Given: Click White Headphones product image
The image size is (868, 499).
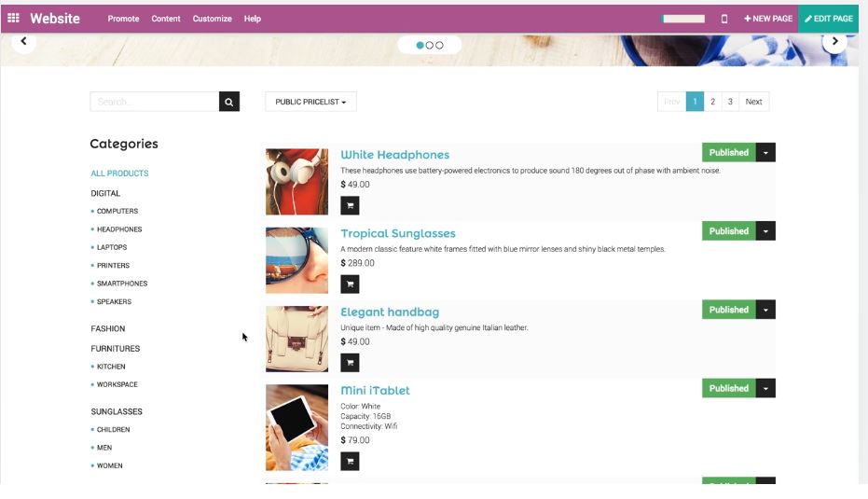Looking at the screenshot, I should pos(296,182).
